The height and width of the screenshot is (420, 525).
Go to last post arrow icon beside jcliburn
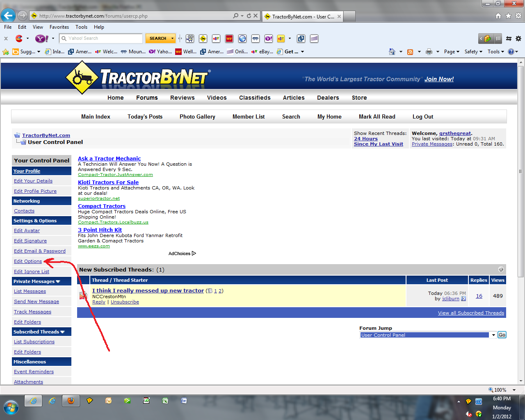pos(463,299)
